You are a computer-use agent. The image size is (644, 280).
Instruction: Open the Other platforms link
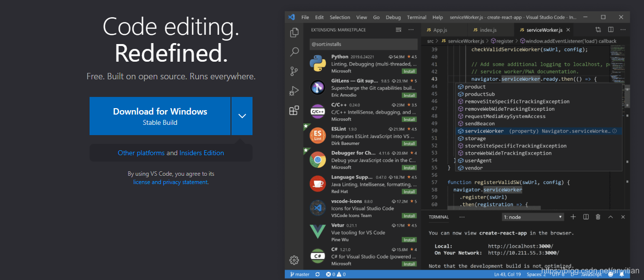[x=141, y=153]
